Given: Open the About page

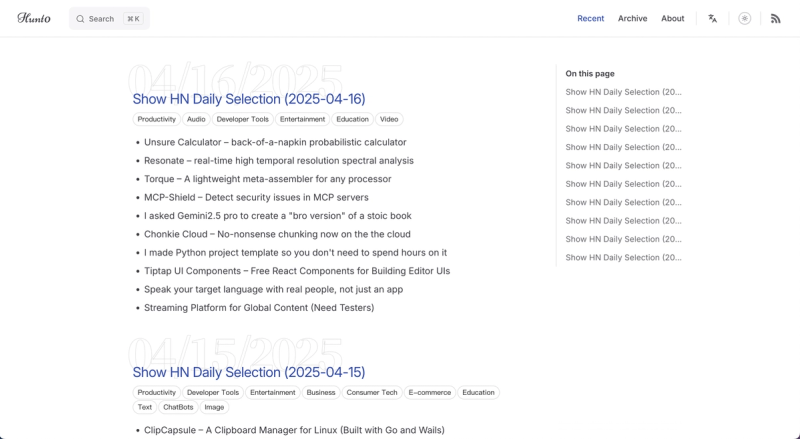Looking at the screenshot, I should (672, 18).
